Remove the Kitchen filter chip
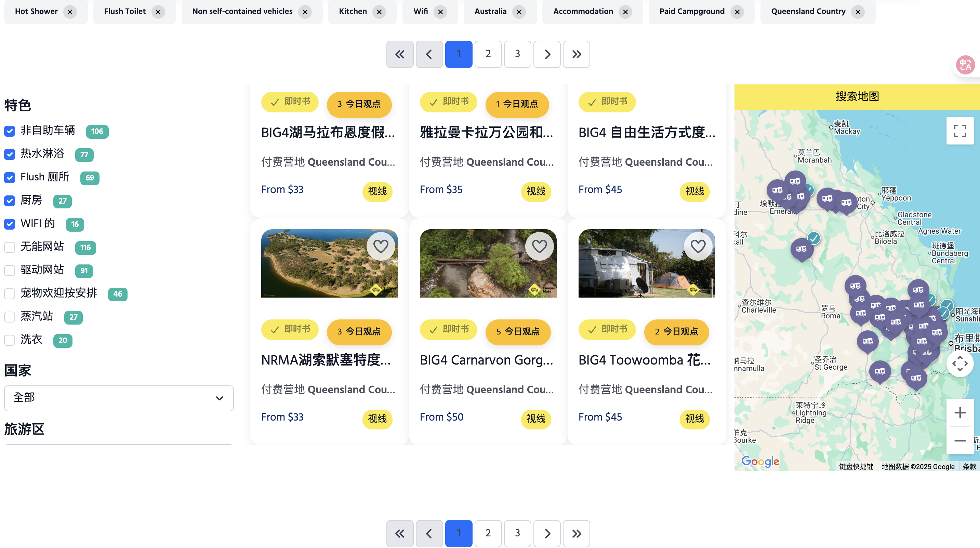The height and width of the screenshot is (548, 980). [x=379, y=12]
